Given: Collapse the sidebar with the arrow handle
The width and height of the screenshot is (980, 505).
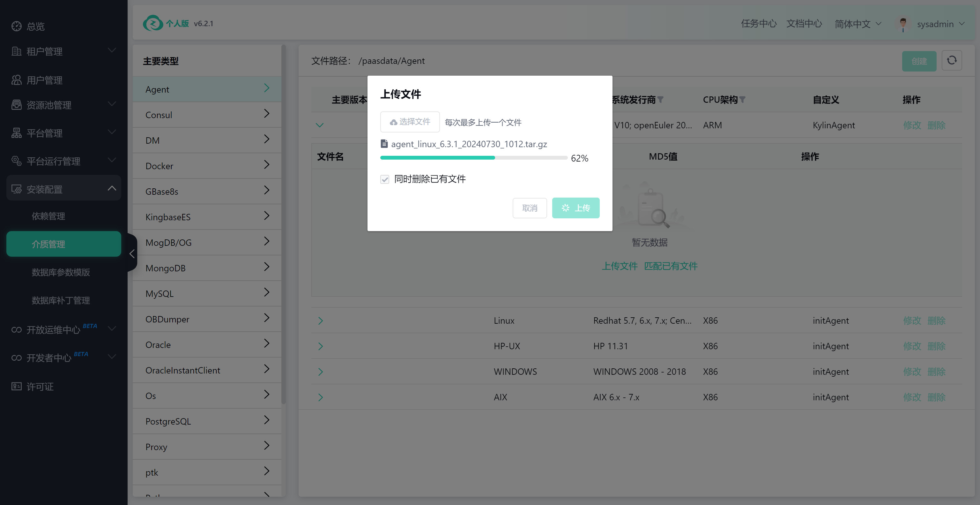Looking at the screenshot, I should point(132,253).
